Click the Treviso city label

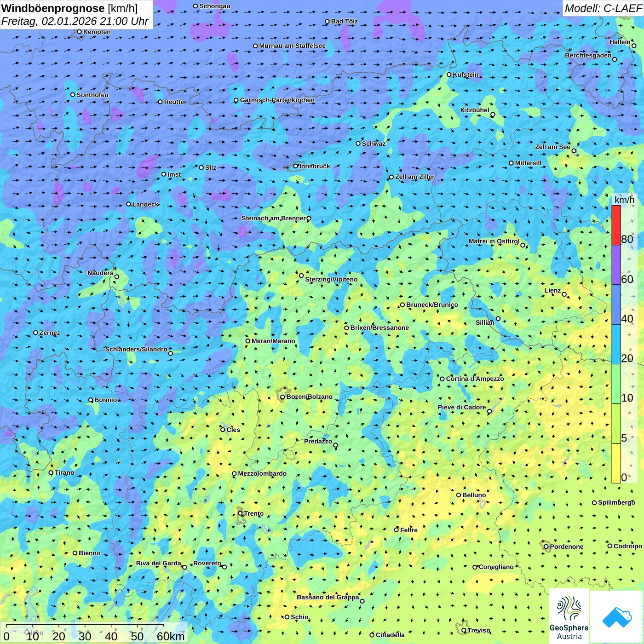479,630
